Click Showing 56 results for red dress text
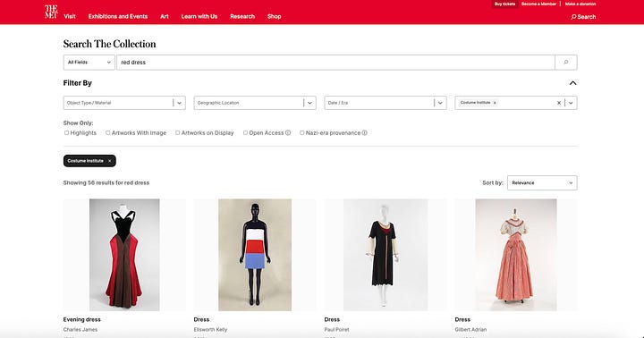This screenshot has width=644, height=338. tap(106, 182)
